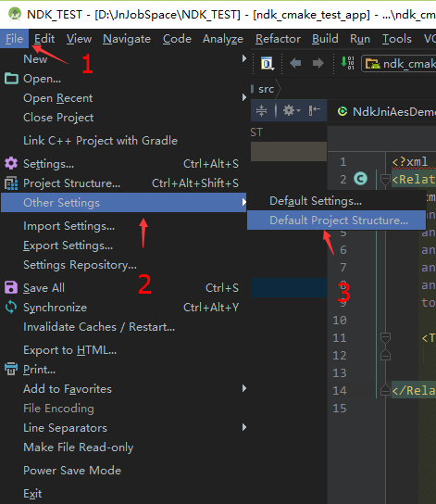Screen dimensions: 436x504
Task: Click the Print printer icon
Action: click(x=11, y=369)
